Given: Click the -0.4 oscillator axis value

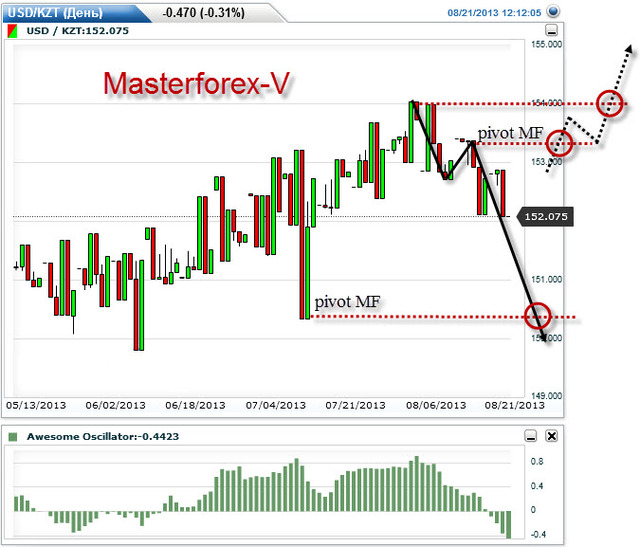Looking at the screenshot, I should tap(538, 534).
